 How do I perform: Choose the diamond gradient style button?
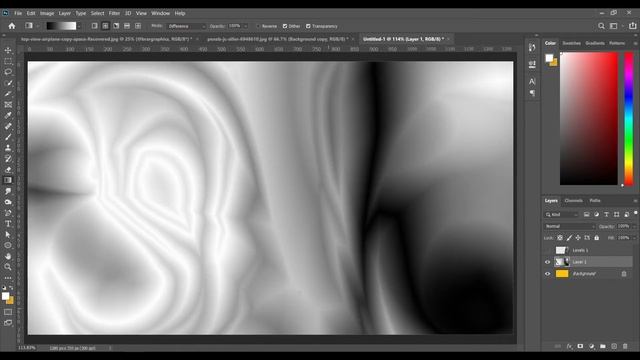138,26
